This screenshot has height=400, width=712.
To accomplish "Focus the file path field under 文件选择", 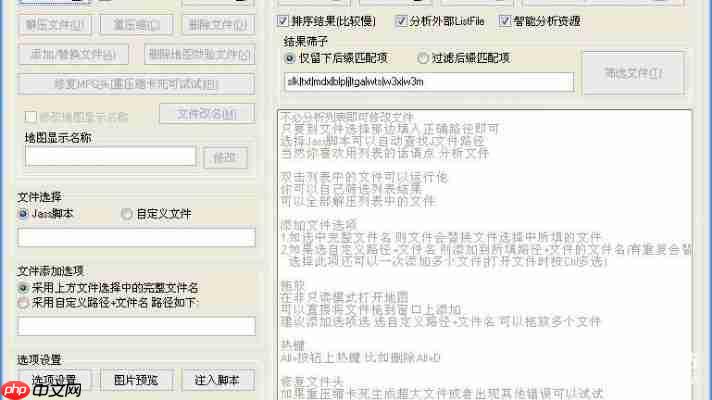I will point(136,237).
